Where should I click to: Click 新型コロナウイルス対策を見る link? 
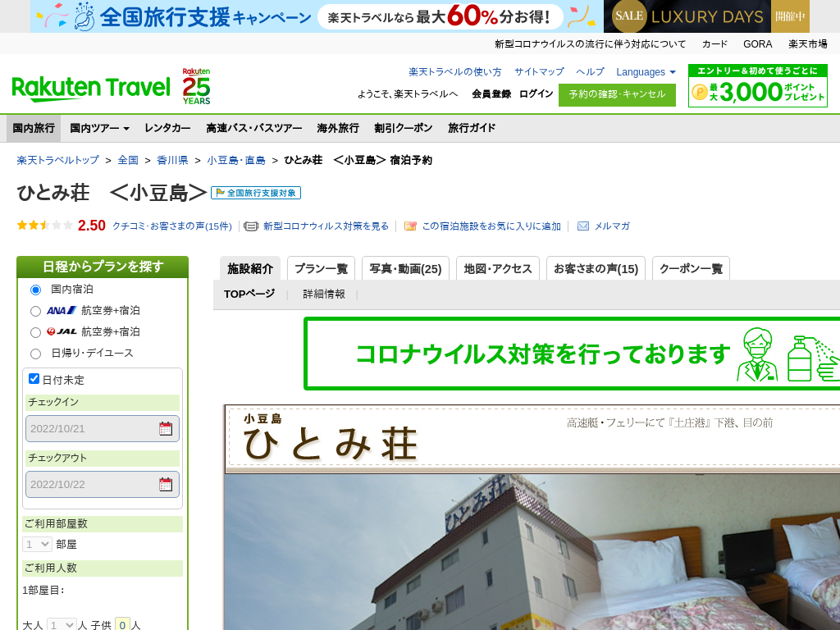tap(326, 226)
